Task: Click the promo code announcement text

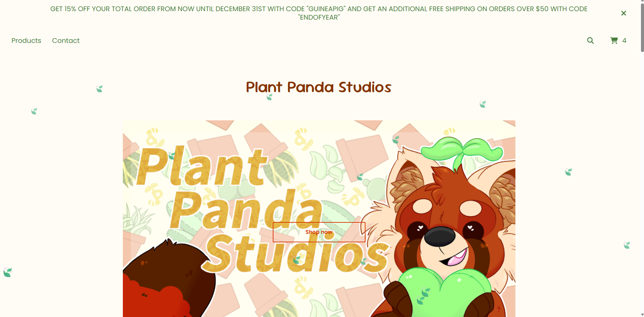Action: click(x=319, y=13)
